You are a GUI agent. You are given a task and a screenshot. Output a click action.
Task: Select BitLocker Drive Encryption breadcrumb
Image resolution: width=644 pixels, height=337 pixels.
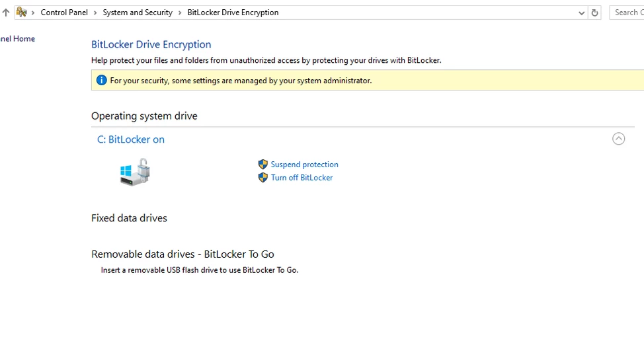coord(233,13)
